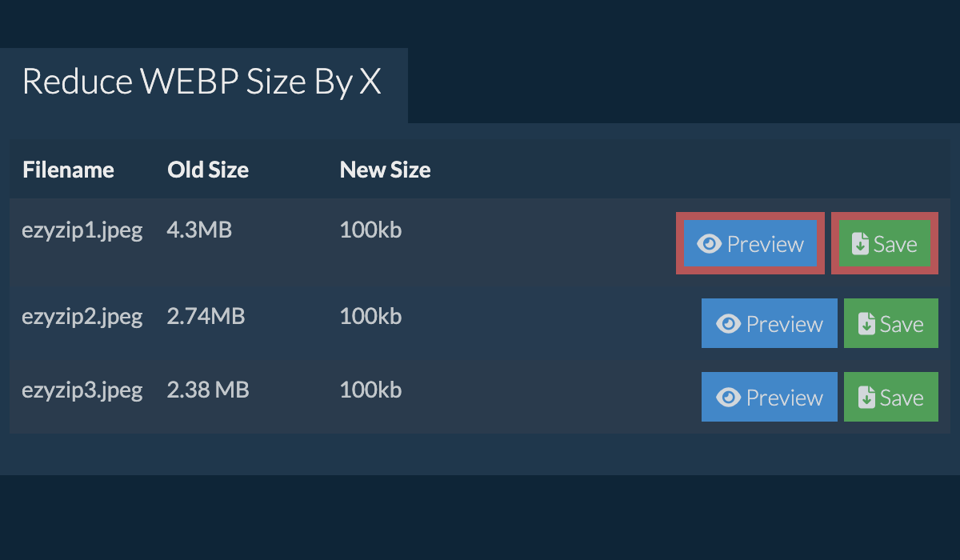Click the download icon for ezyzip1.jpeg
Image resolution: width=960 pixels, height=560 pixels.
click(860, 244)
